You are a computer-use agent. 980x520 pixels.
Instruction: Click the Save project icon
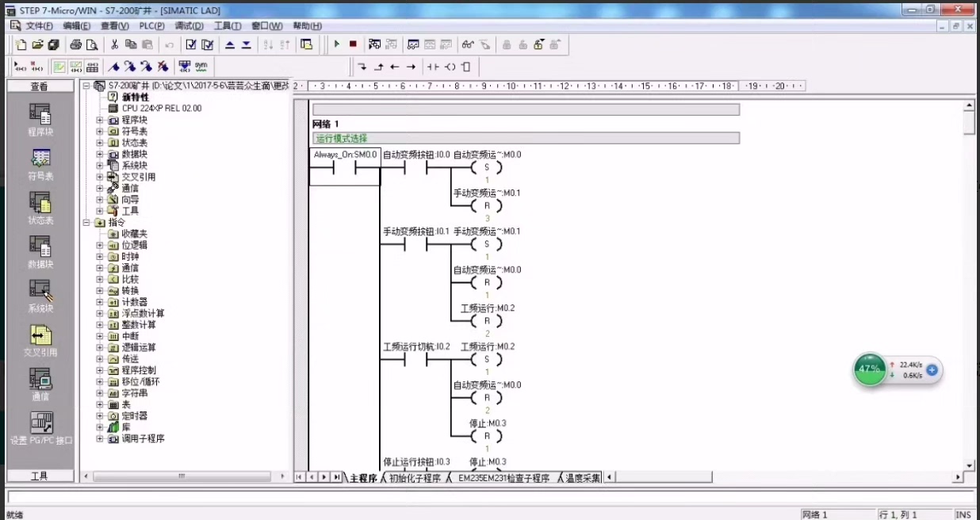[x=53, y=44]
